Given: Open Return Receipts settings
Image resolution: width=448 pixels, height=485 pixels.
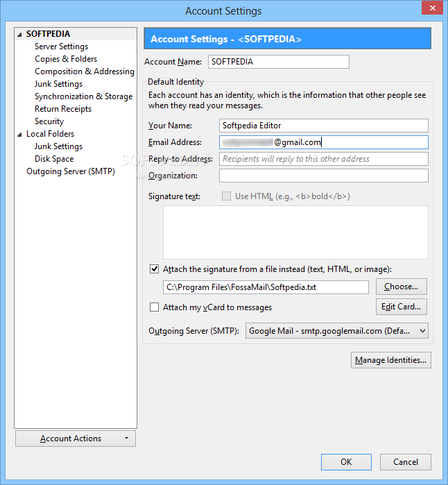Looking at the screenshot, I should pyautogui.click(x=63, y=109).
